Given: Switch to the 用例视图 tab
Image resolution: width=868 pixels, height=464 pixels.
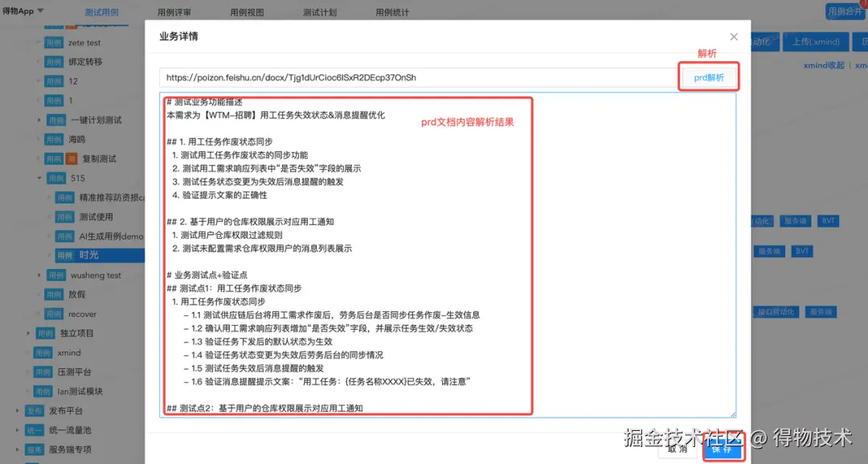Looking at the screenshot, I should tap(247, 12).
